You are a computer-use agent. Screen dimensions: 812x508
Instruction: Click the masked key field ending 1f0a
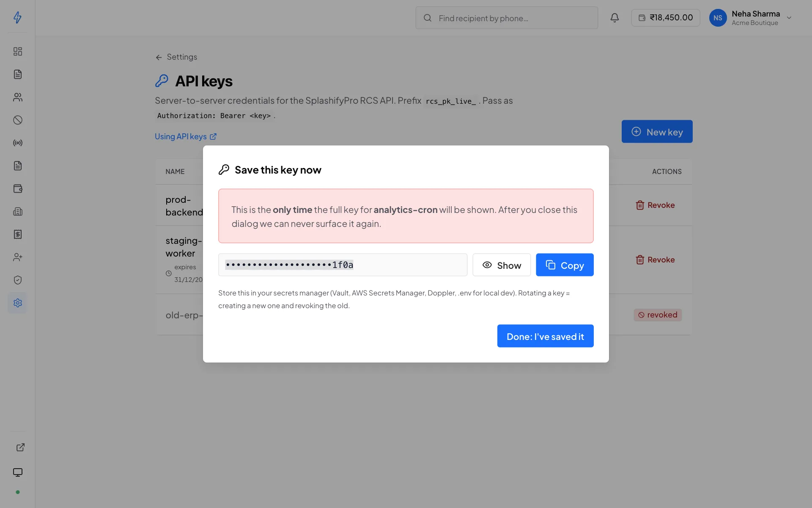[343, 265]
